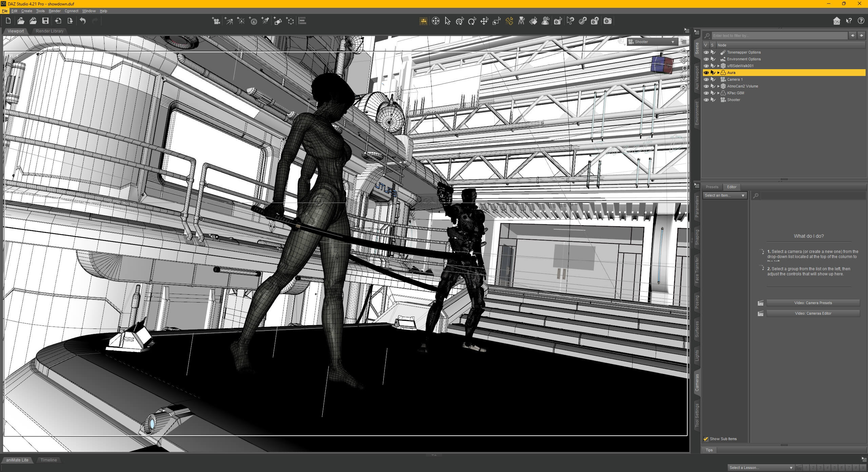
Task: Click the Create New Camera icon
Action: [216, 21]
